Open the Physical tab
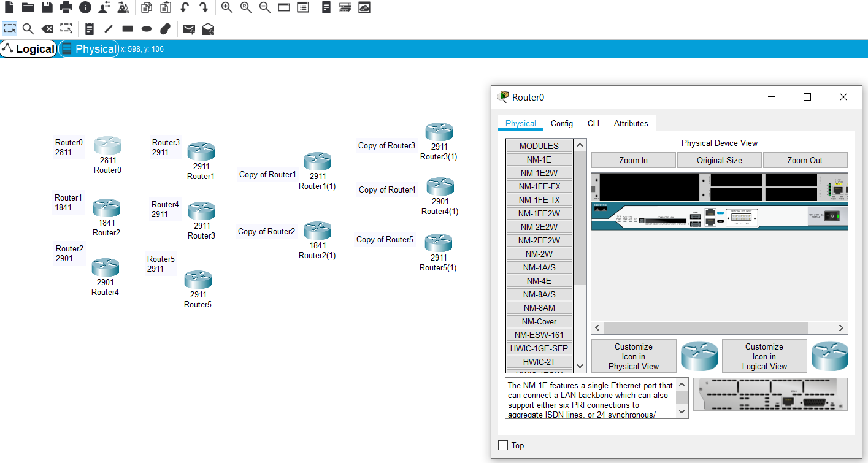 [521, 123]
